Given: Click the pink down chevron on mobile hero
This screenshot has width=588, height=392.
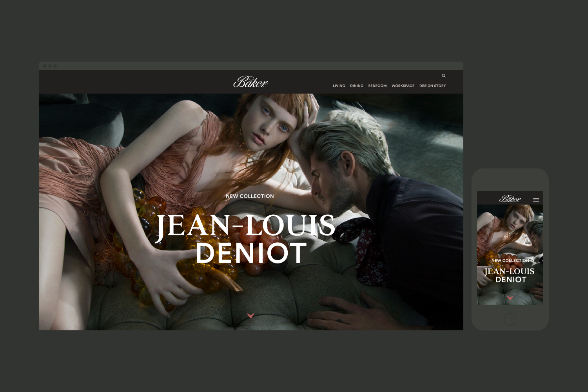Looking at the screenshot, I should [510, 298].
